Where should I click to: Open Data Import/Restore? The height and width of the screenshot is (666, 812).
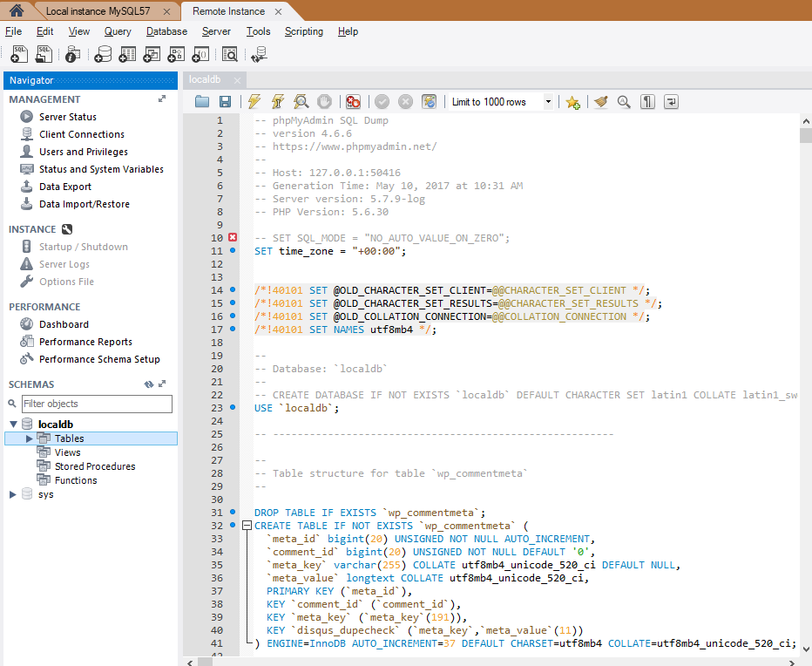click(85, 204)
